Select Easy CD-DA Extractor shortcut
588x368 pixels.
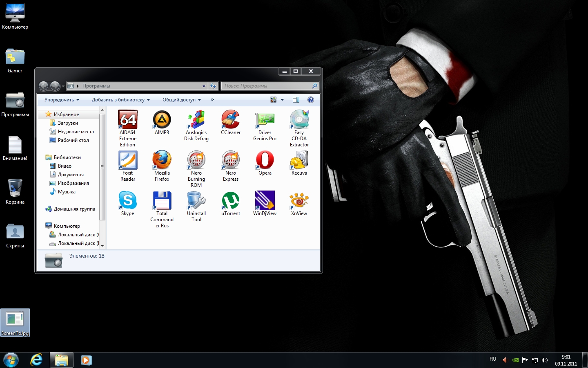tap(299, 128)
